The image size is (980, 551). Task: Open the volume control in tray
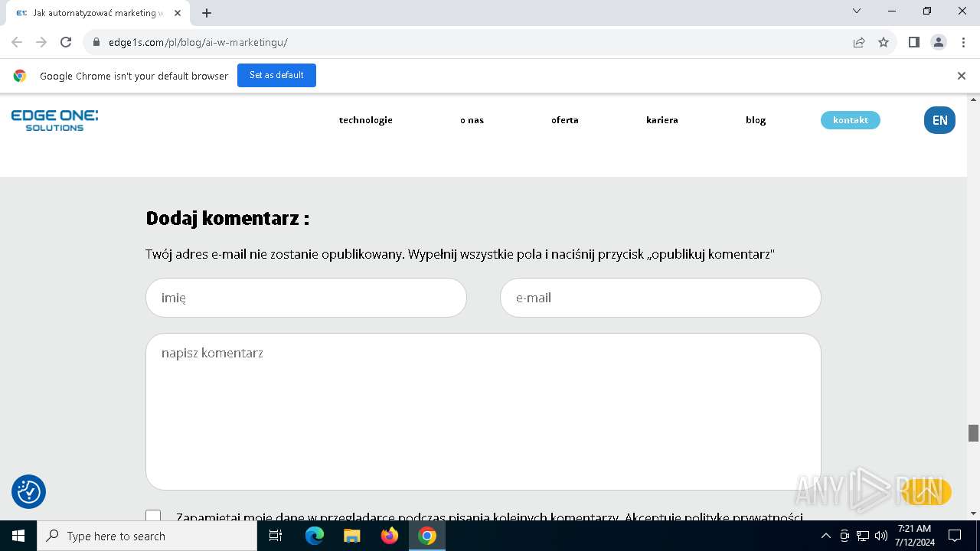pyautogui.click(x=881, y=536)
